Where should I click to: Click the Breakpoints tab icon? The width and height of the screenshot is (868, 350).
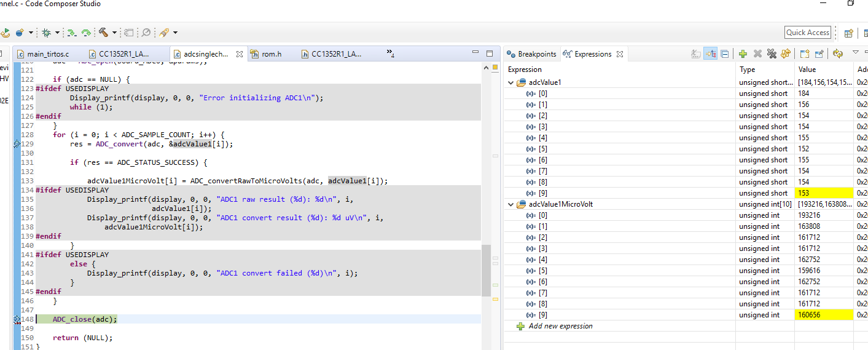[x=510, y=54]
